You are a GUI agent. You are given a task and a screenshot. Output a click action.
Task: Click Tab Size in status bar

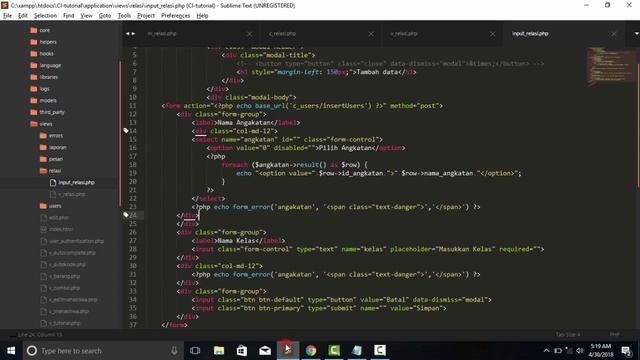(568, 335)
